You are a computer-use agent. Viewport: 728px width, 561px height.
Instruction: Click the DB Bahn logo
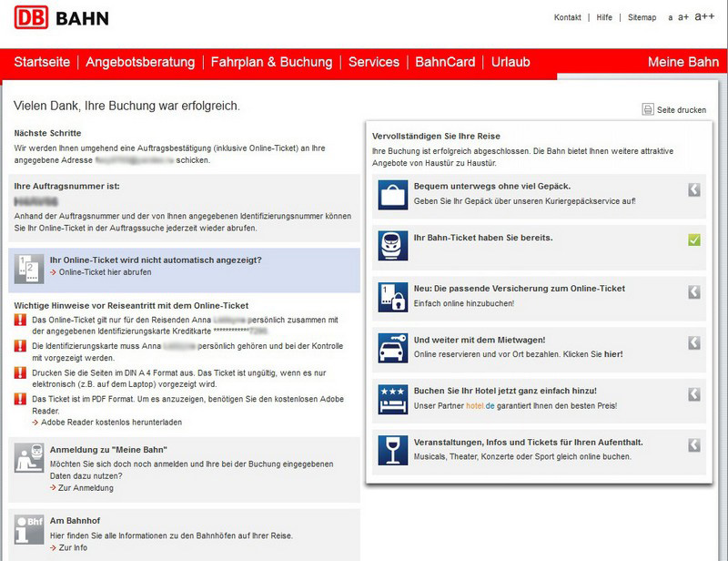pos(61,17)
